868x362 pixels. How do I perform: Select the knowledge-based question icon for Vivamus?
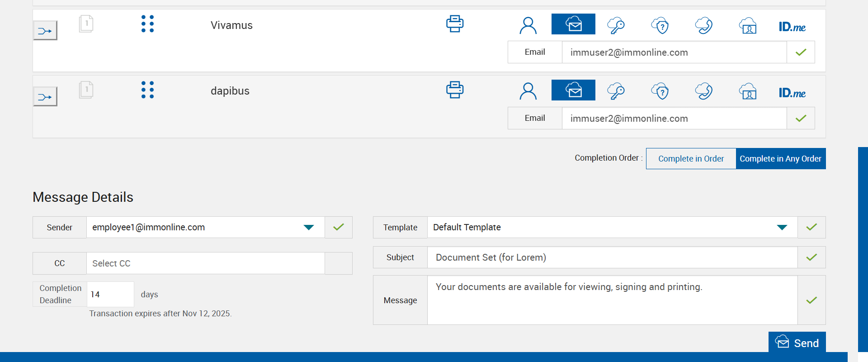[660, 25]
